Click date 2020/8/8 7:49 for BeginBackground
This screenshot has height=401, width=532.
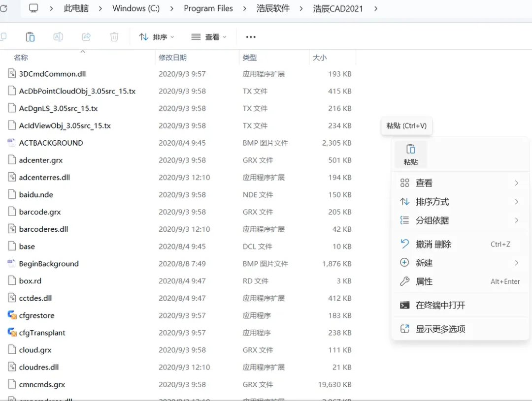point(182,263)
